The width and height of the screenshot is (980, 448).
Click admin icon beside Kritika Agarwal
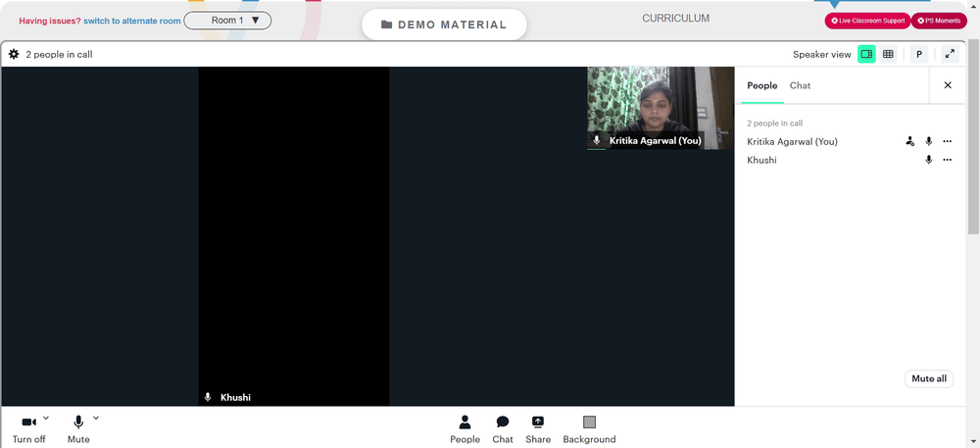(x=910, y=142)
